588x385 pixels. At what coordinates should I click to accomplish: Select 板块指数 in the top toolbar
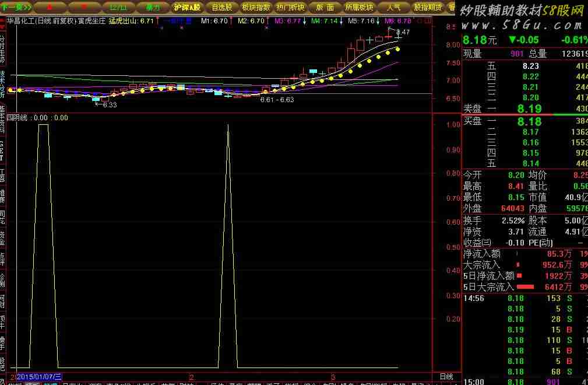[x=255, y=8]
